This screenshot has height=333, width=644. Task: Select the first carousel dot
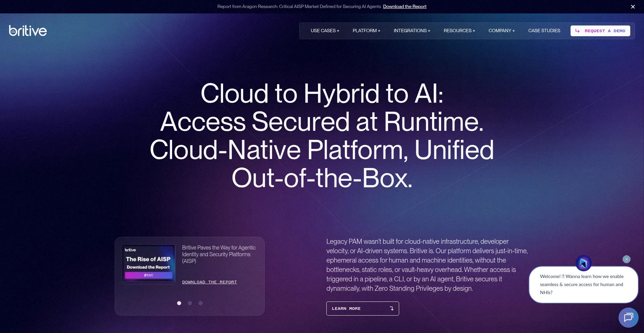[179, 303]
